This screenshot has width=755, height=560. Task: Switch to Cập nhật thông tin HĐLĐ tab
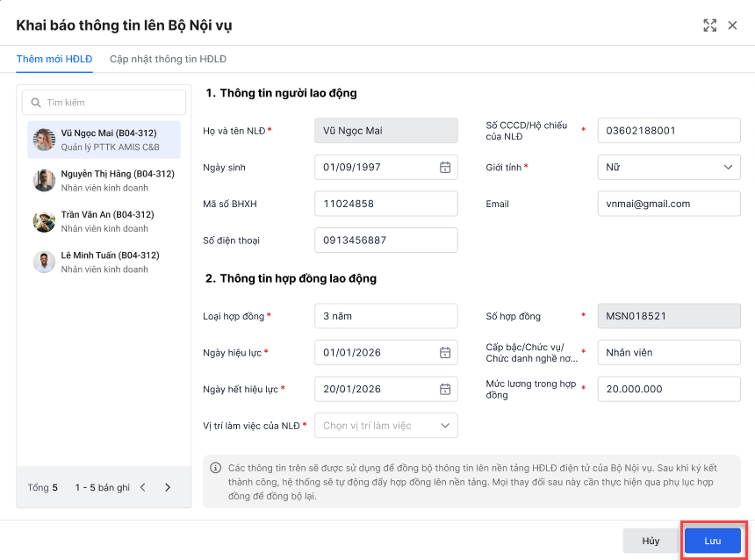168,59
